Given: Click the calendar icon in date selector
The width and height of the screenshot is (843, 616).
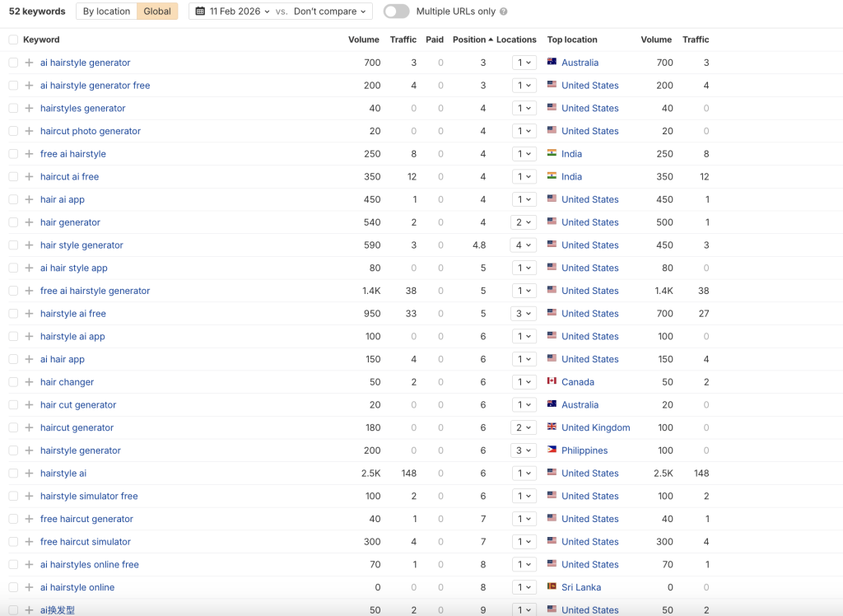Looking at the screenshot, I should (x=200, y=12).
